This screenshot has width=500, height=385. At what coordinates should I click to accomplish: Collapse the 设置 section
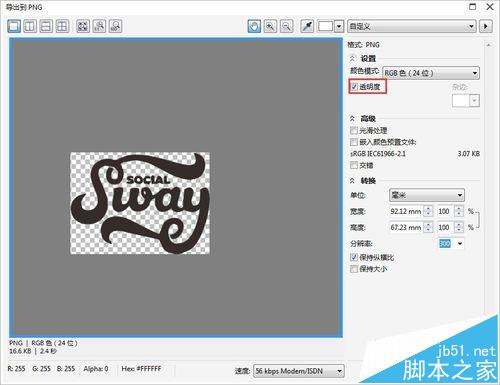(353, 58)
